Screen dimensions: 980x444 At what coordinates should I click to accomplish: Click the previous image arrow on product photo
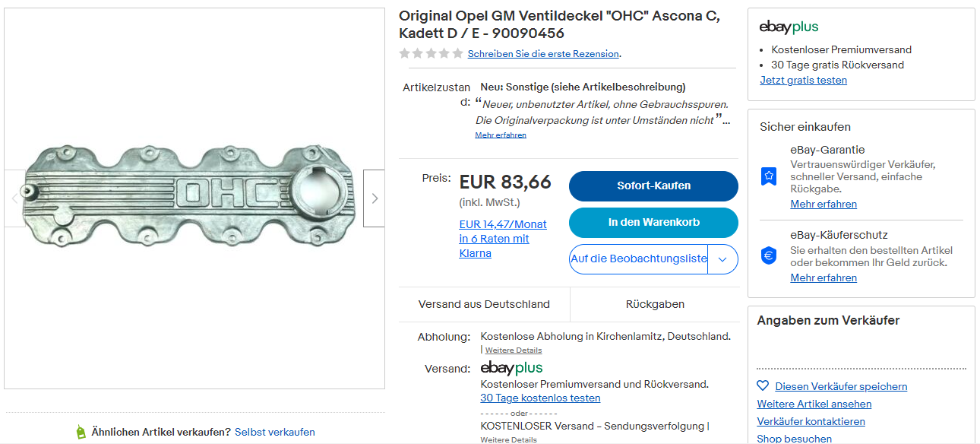click(15, 198)
